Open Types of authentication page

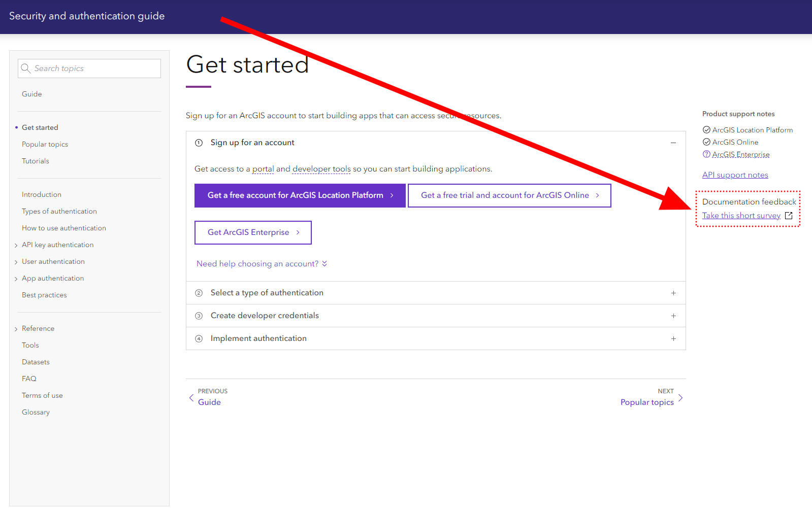click(59, 211)
